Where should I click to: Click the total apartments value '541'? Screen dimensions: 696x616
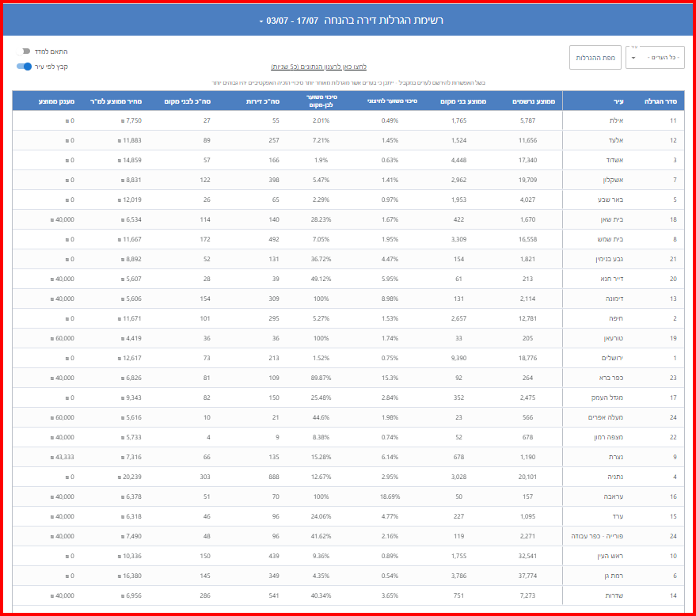pyautogui.click(x=274, y=595)
